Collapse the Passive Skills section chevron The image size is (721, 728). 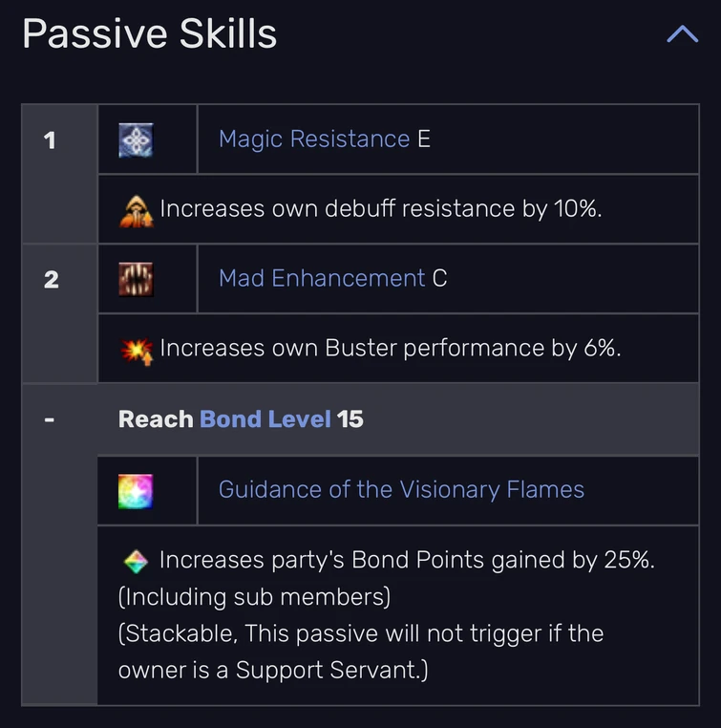(x=682, y=35)
